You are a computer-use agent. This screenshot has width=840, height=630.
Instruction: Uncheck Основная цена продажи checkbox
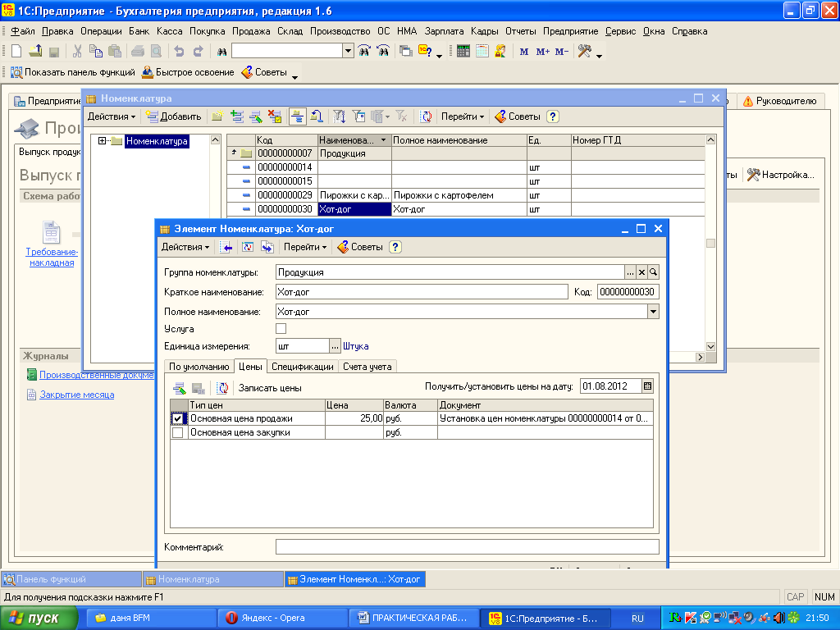[x=178, y=418]
